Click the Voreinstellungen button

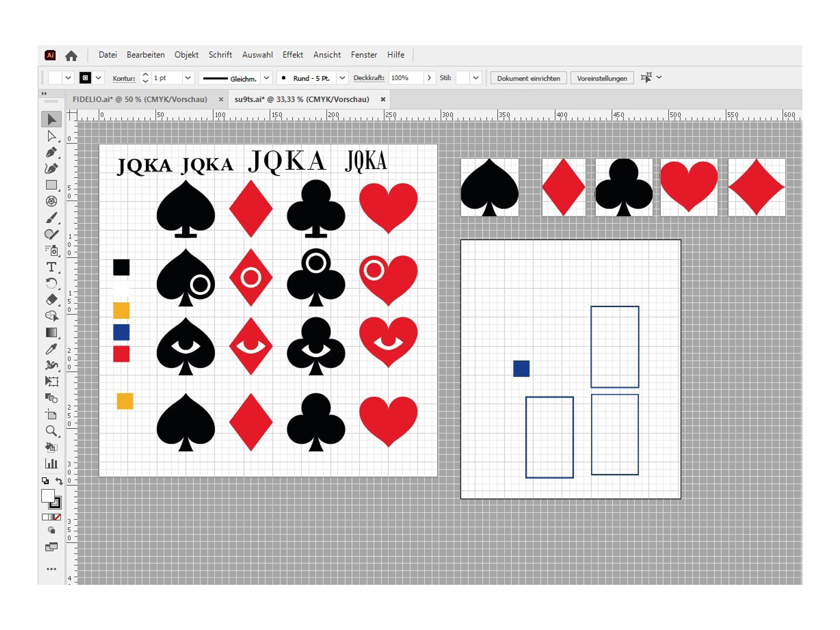(x=602, y=78)
